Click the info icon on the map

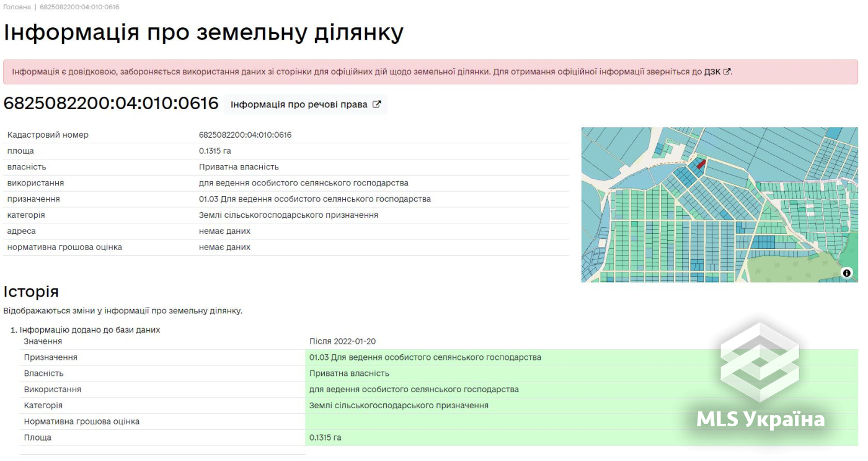[847, 273]
